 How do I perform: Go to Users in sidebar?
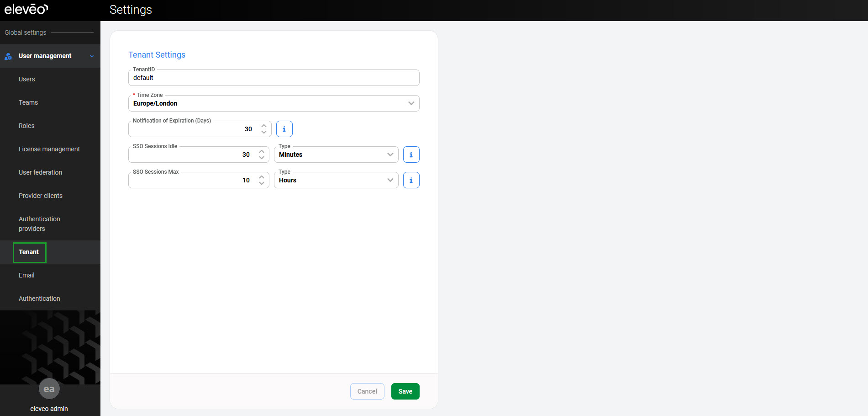coord(27,79)
